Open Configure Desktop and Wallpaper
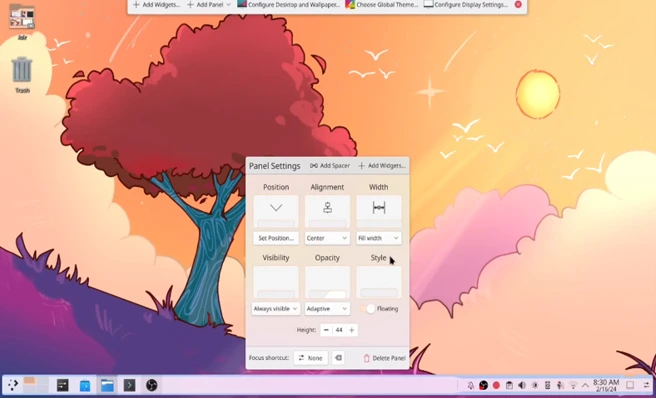The width and height of the screenshot is (656, 399). click(x=289, y=5)
